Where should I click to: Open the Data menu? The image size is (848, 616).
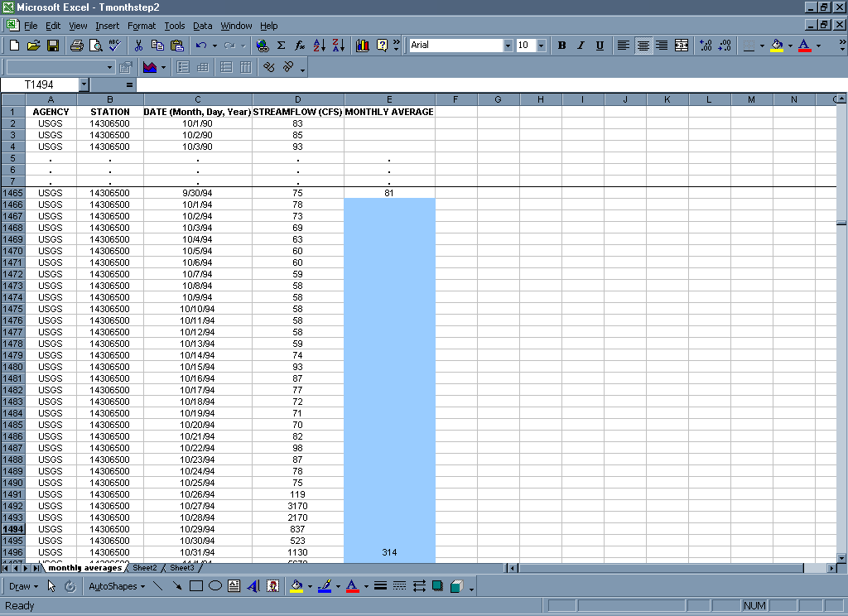(x=203, y=26)
